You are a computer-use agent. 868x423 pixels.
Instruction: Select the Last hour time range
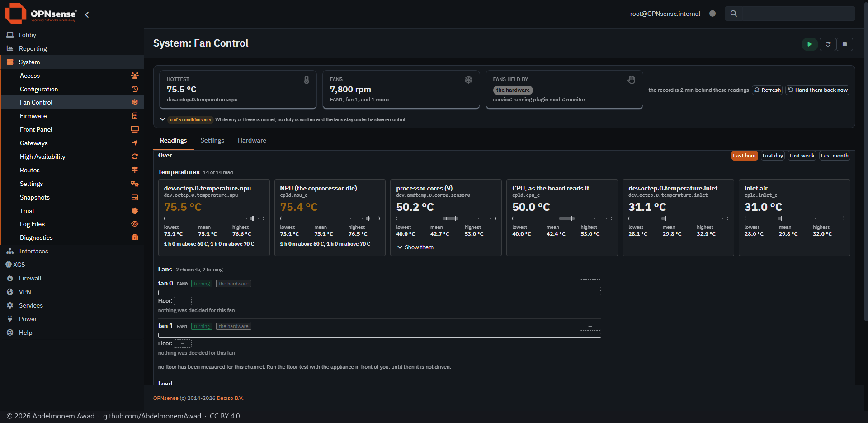pos(744,156)
